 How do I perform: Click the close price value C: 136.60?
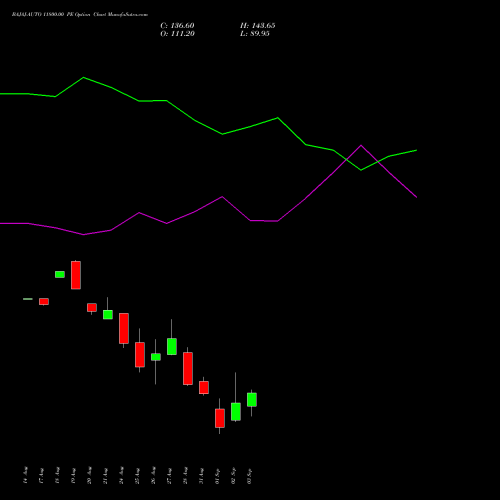[x=177, y=26]
